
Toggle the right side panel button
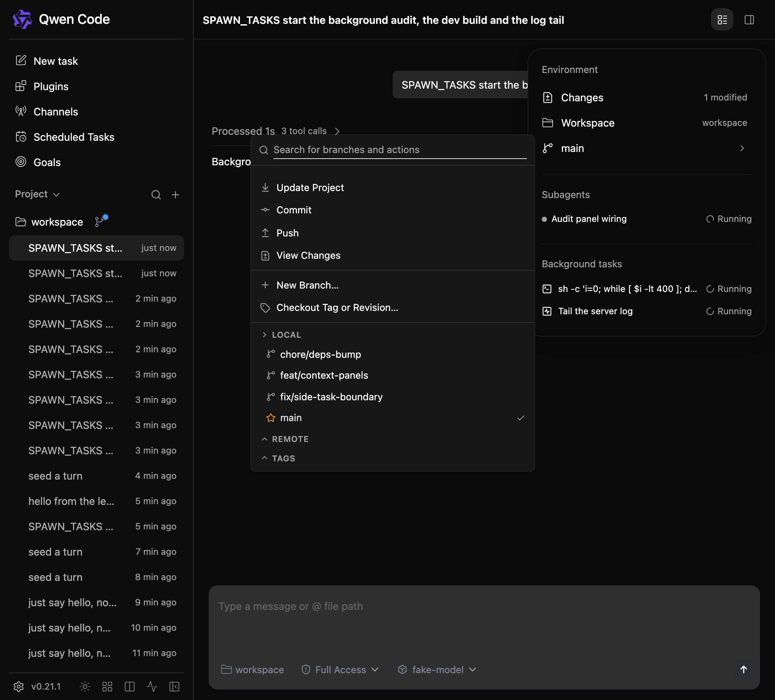tap(749, 20)
